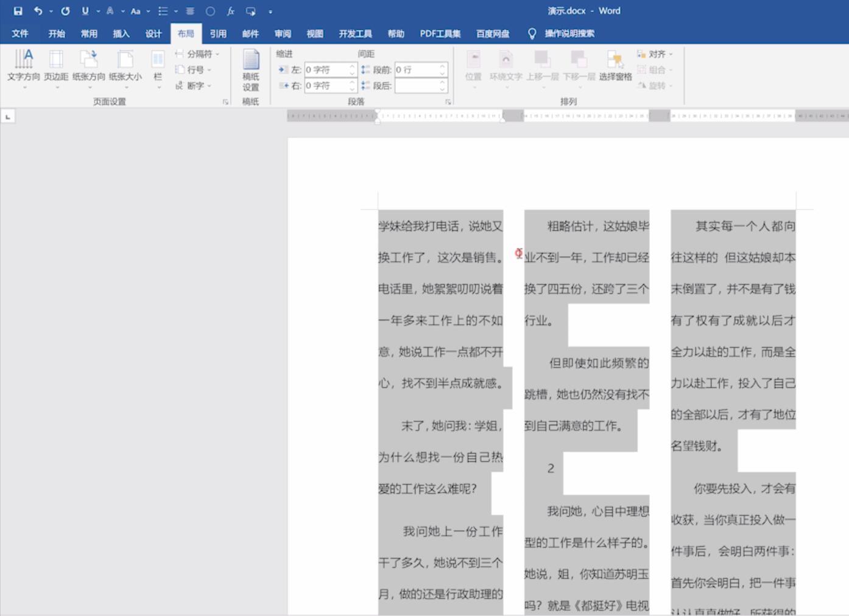This screenshot has width=849, height=616.
Task: Switch to the 视图 tab
Action: (315, 33)
